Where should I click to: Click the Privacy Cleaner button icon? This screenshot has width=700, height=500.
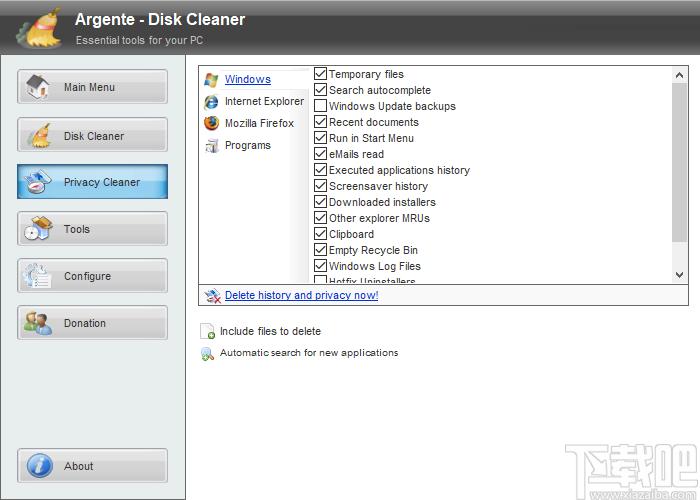(38, 182)
